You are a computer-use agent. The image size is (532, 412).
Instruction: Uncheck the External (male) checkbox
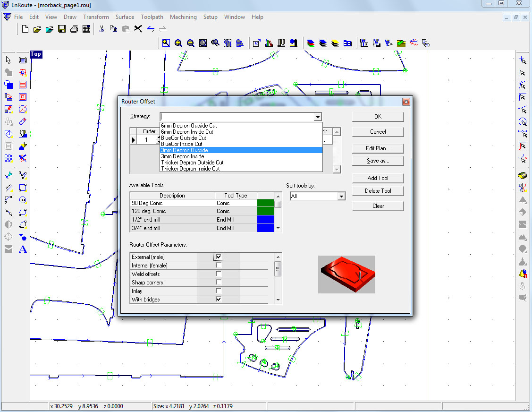coord(219,257)
